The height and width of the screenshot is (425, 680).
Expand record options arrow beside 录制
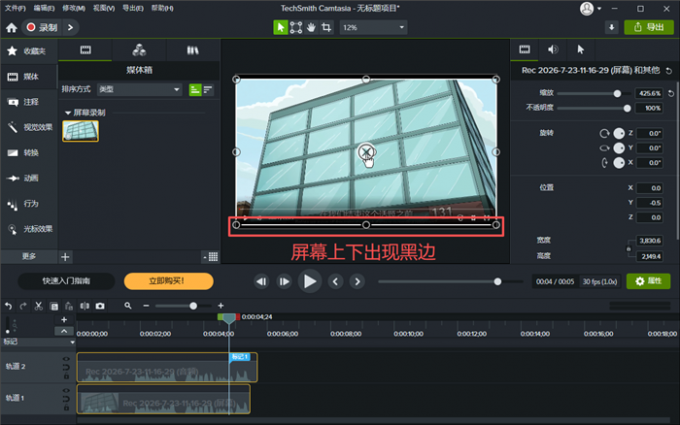coord(70,28)
